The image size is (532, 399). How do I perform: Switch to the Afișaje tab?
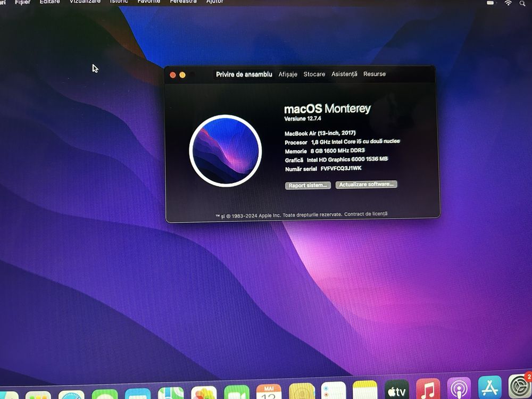[288, 74]
